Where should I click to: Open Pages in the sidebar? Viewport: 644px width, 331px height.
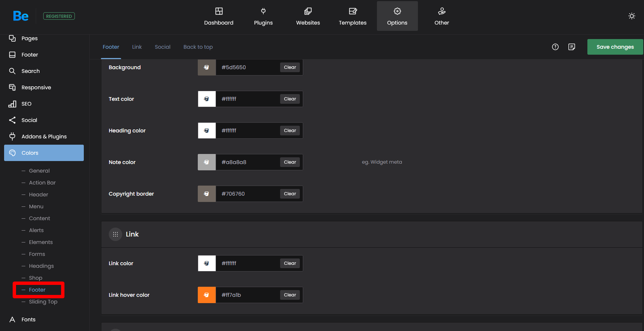pyautogui.click(x=44, y=38)
